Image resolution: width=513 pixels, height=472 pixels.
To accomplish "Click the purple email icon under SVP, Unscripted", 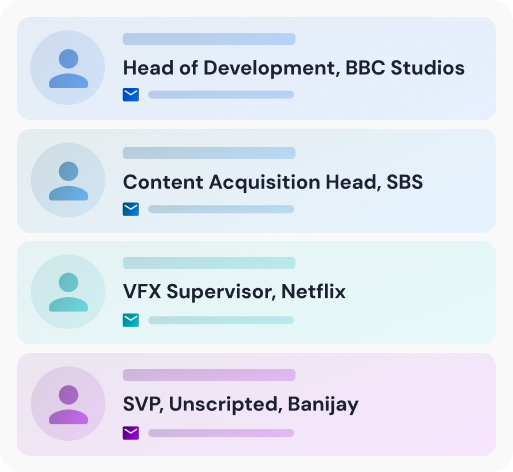I will pos(131,433).
